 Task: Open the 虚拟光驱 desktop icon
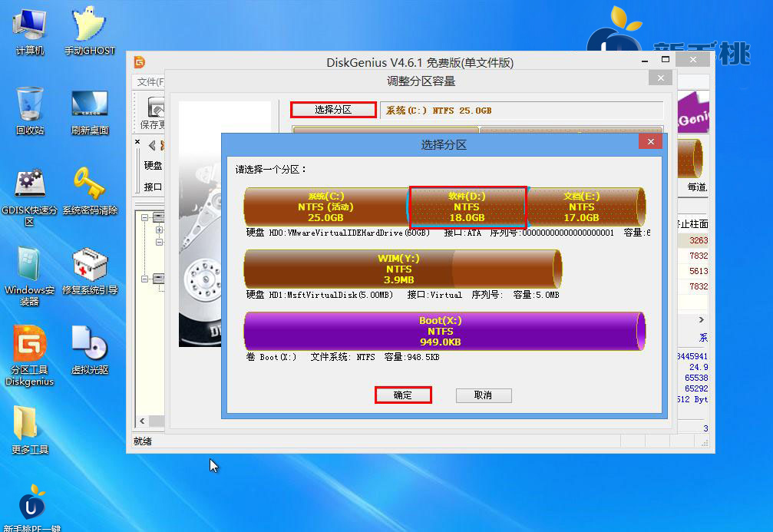click(x=89, y=351)
